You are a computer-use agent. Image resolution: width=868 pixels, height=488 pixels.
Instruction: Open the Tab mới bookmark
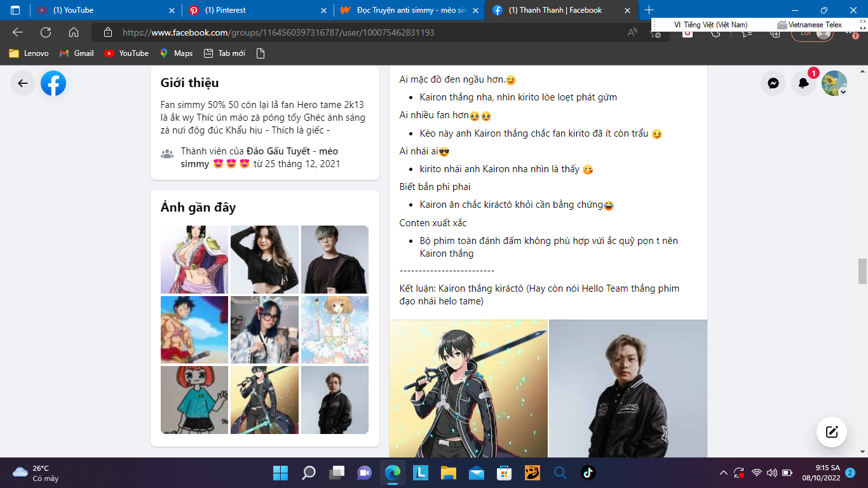click(x=224, y=53)
